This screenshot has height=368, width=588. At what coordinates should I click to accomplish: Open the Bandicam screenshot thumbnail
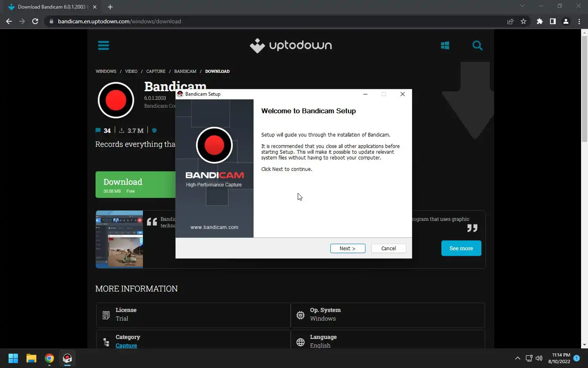point(119,239)
